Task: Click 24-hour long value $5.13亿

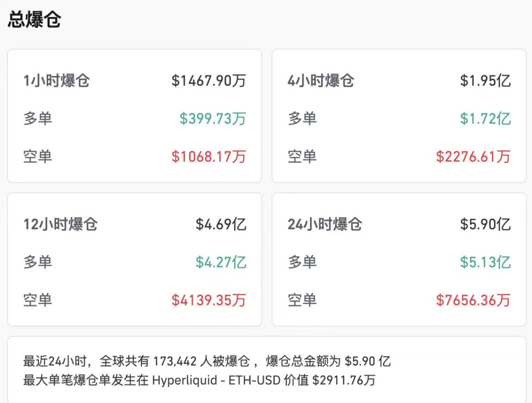Action: coord(485,262)
